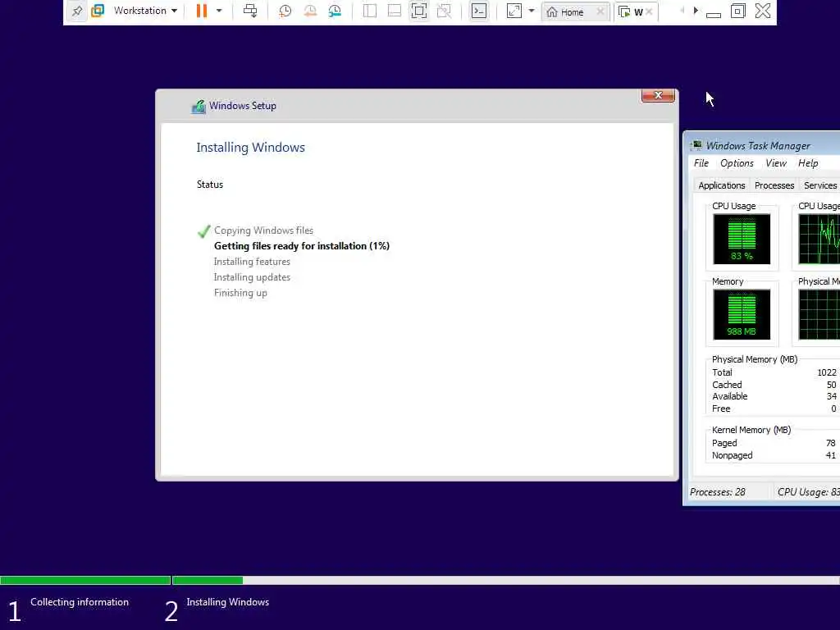Click the Windows Setup title icon
Screen dimensions: 840x630
click(199, 107)
